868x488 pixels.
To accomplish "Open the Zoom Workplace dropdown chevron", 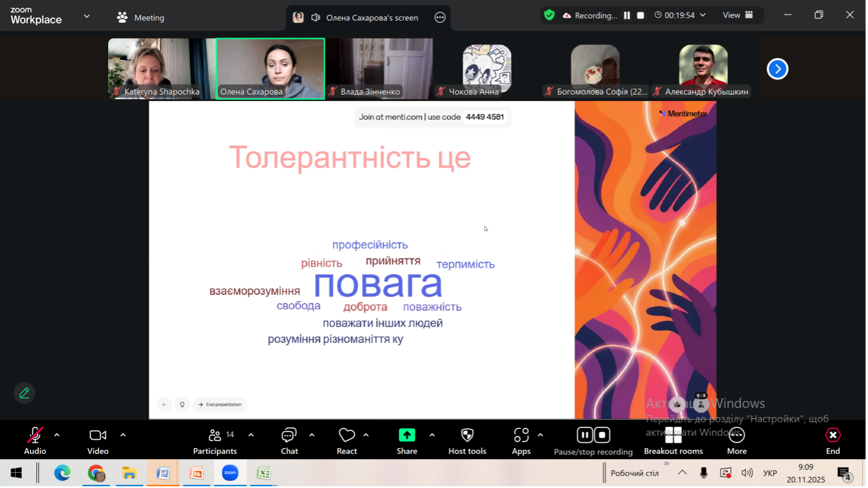I will [87, 16].
